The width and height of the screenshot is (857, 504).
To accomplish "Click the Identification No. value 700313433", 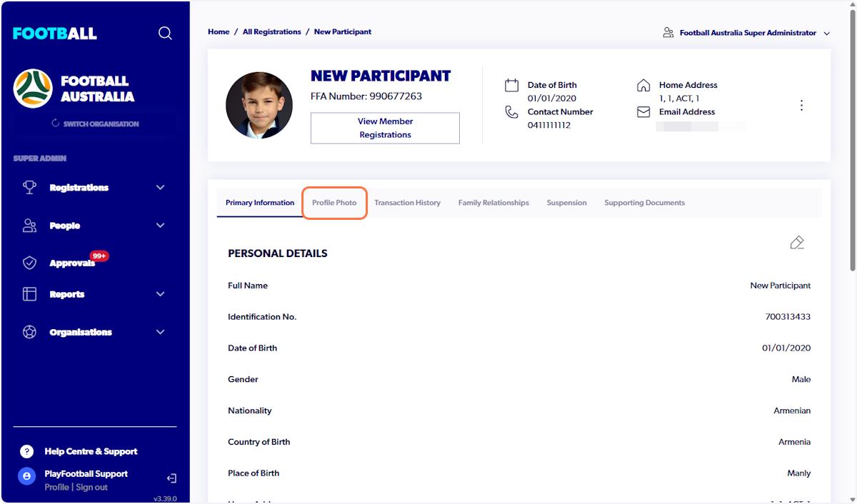I will point(788,317).
